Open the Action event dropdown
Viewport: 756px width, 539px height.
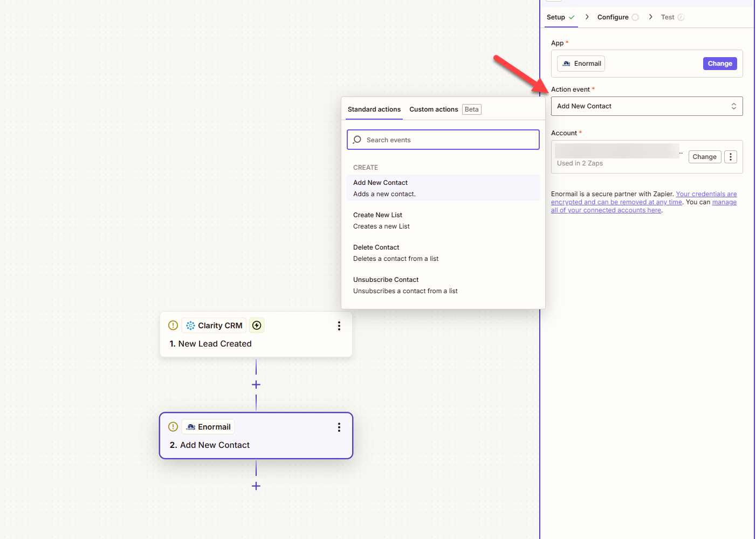[647, 106]
